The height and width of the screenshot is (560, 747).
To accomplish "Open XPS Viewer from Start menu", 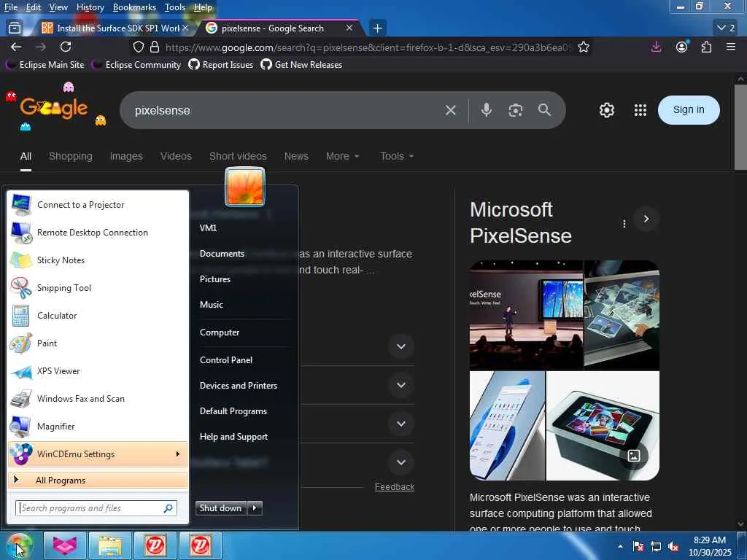I will [x=98, y=371].
